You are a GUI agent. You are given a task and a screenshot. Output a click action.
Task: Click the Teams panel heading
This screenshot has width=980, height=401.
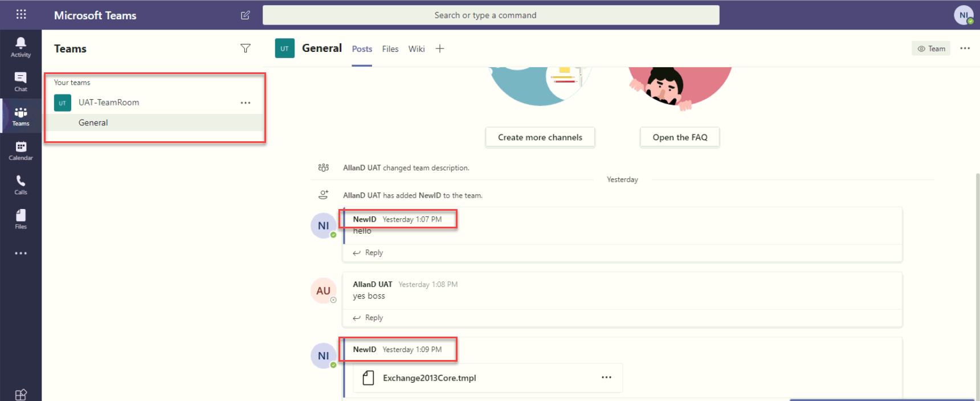click(x=70, y=49)
